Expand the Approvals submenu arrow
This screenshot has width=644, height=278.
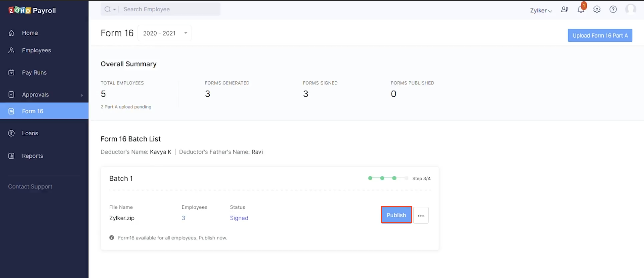[82, 95]
